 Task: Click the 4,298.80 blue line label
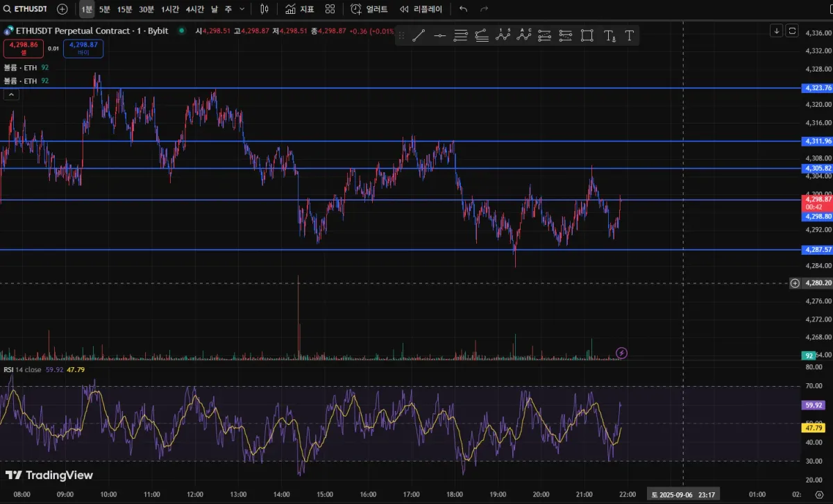(x=817, y=216)
